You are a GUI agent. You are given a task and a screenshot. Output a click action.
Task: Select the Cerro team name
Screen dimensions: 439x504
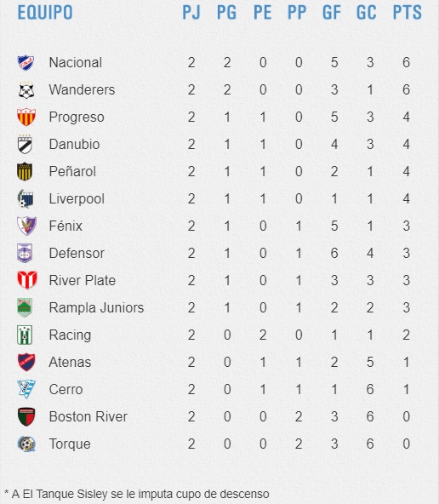click(66, 390)
